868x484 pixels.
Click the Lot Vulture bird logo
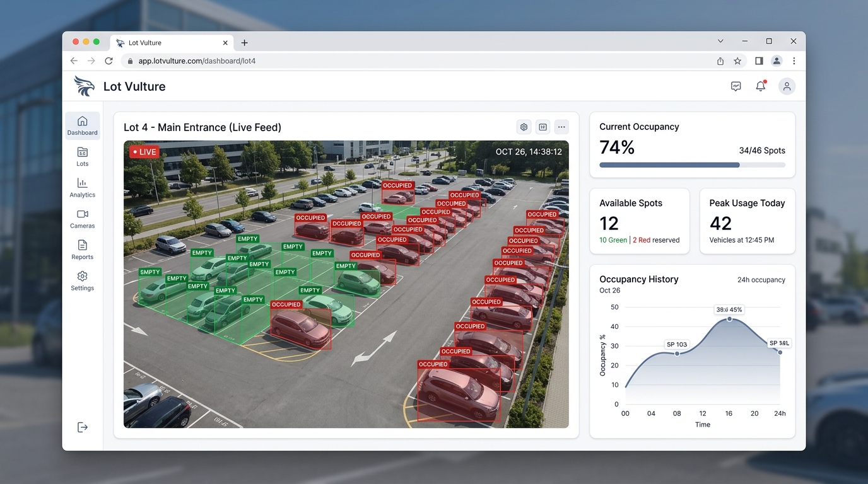pyautogui.click(x=84, y=86)
